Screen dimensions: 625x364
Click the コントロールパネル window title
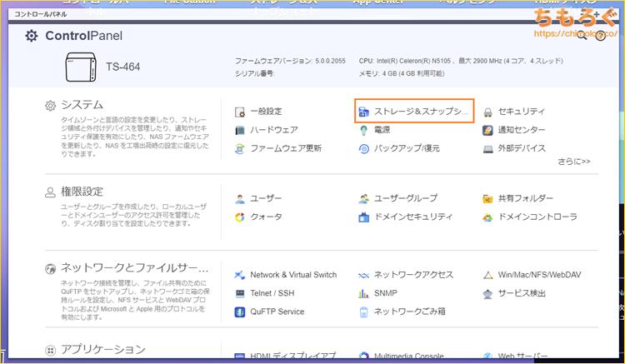40,14
